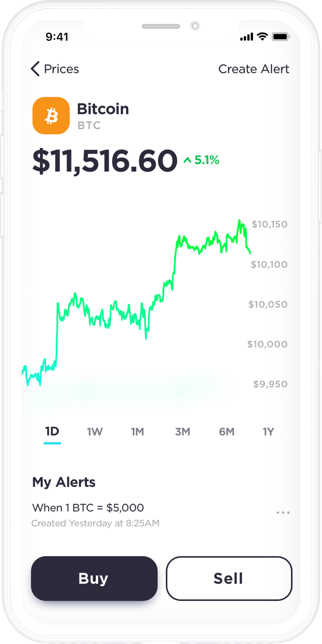Tap the Create Alert link
322x644 pixels.
254,69
